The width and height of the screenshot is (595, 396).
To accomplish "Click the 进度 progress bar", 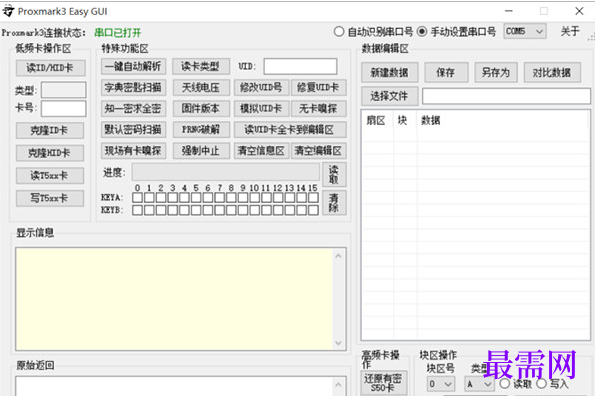I will pyautogui.click(x=226, y=173).
